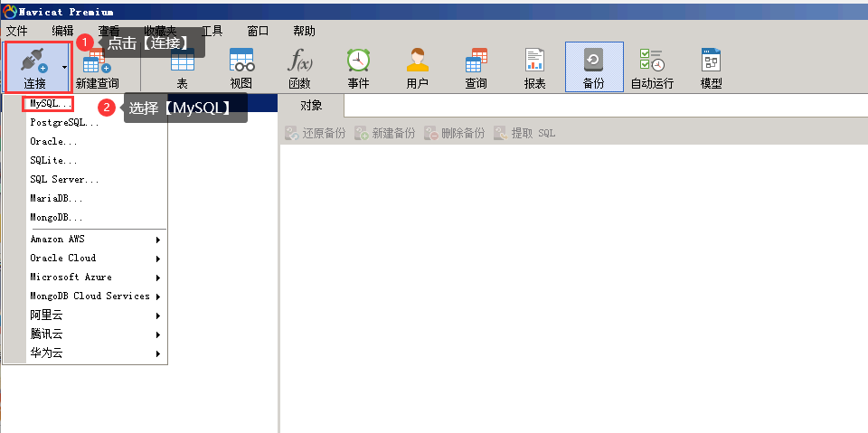Open the Edit (编辑) menu
The height and width of the screenshot is (433, 868).
click(x=62, y=31)
